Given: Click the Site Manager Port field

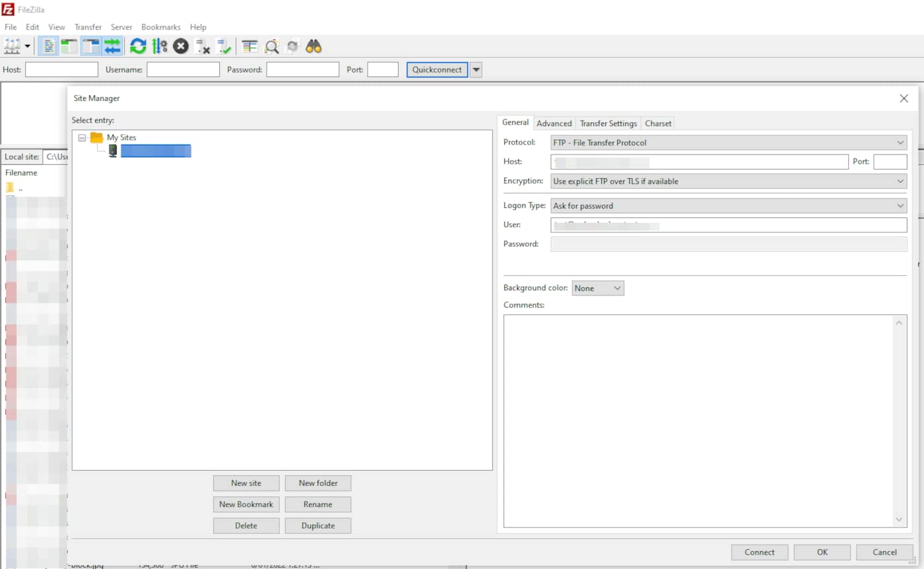Looking at the screenshot, I should pyautogui.click(x=890, y=162).
